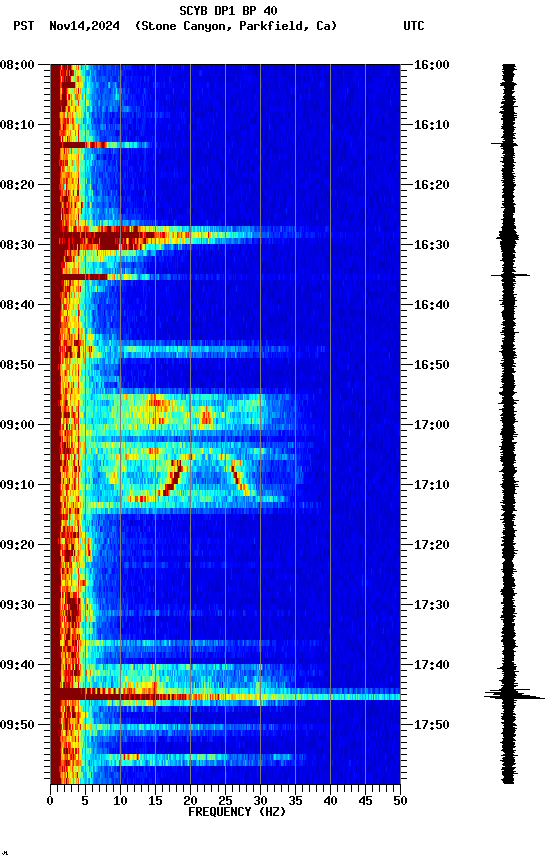
Task: Click the '35' Hz frequency axis label
Action: [295, 801]
